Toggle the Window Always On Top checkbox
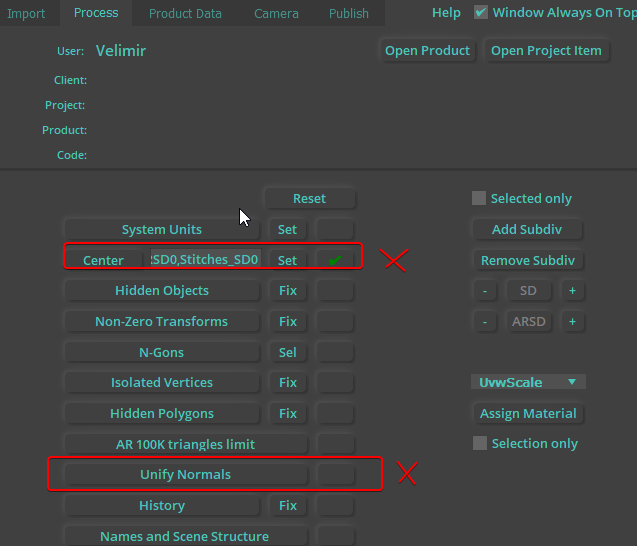 (481, 13)
